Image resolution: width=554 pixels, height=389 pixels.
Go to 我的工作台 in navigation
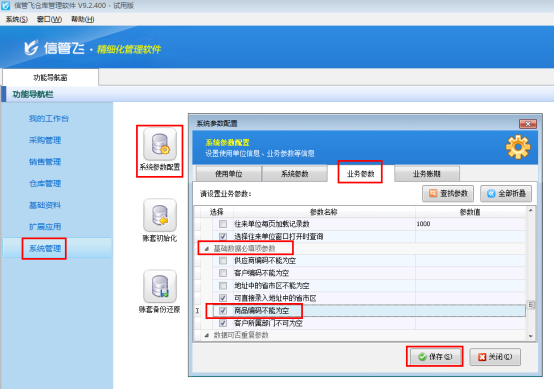(x=49, y=119)
